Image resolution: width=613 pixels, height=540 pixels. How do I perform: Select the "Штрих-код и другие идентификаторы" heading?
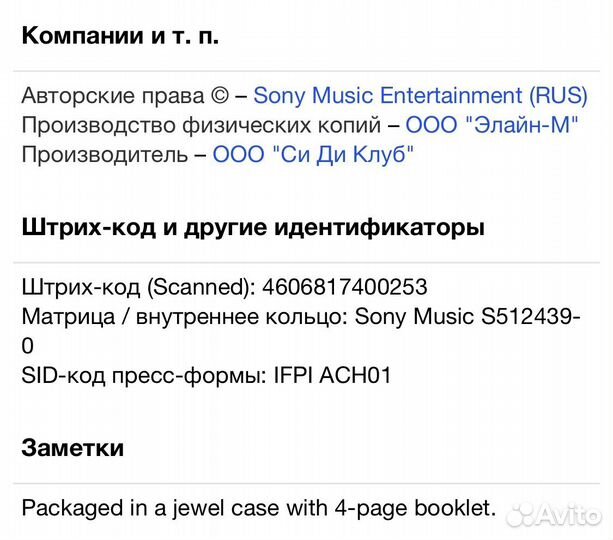click(x=253, y=227)
